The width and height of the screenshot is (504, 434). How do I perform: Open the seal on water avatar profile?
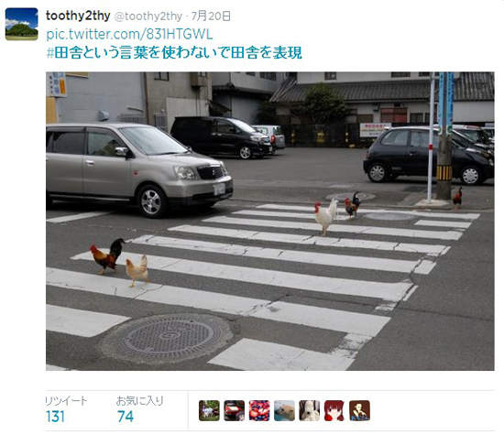(x=284, y=410)
